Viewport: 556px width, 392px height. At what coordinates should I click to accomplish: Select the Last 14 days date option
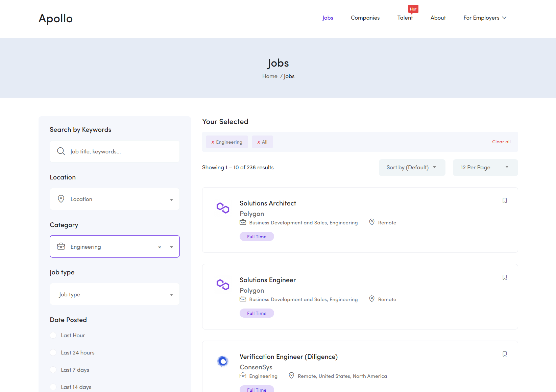53,387
